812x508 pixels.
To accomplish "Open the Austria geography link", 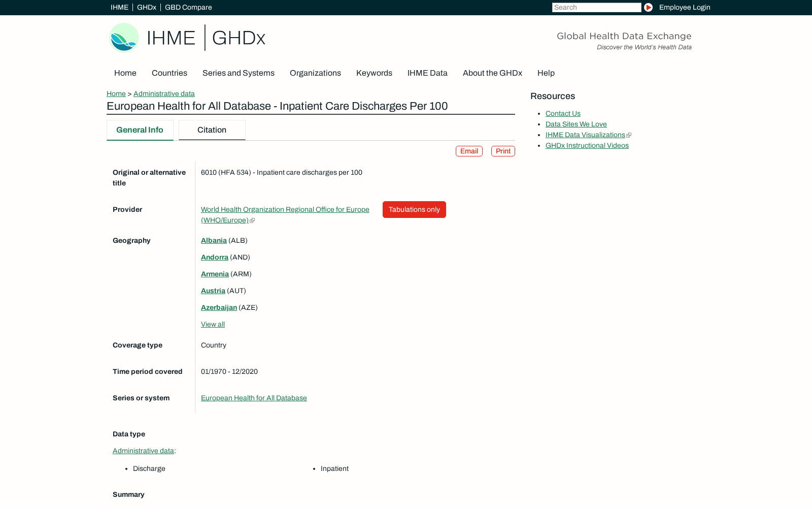I will pos(213,291).
